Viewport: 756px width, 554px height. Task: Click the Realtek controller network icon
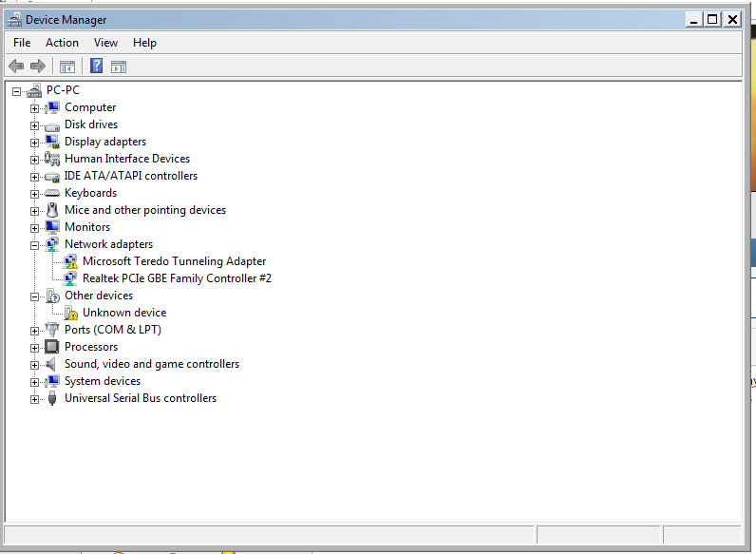70,278
